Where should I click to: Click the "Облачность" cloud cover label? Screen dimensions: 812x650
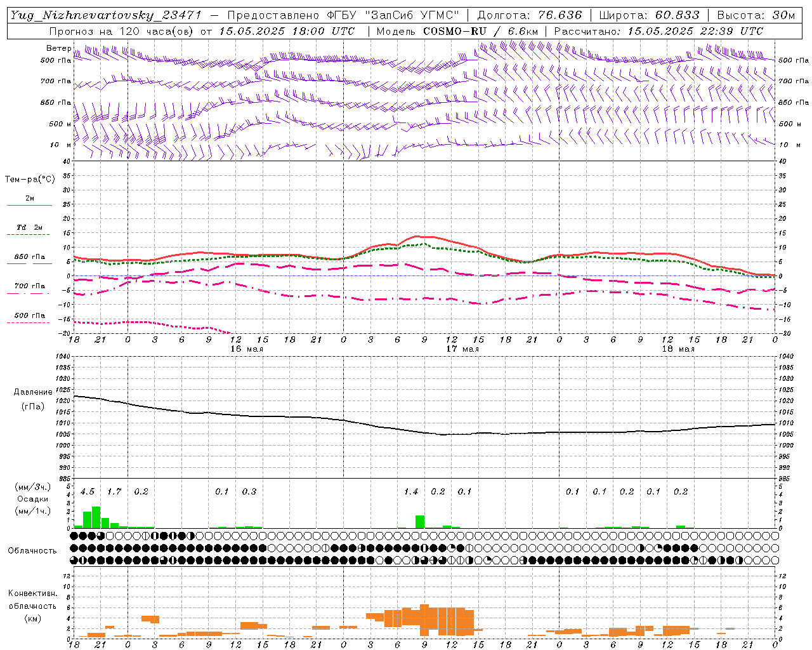click(32, 550)
